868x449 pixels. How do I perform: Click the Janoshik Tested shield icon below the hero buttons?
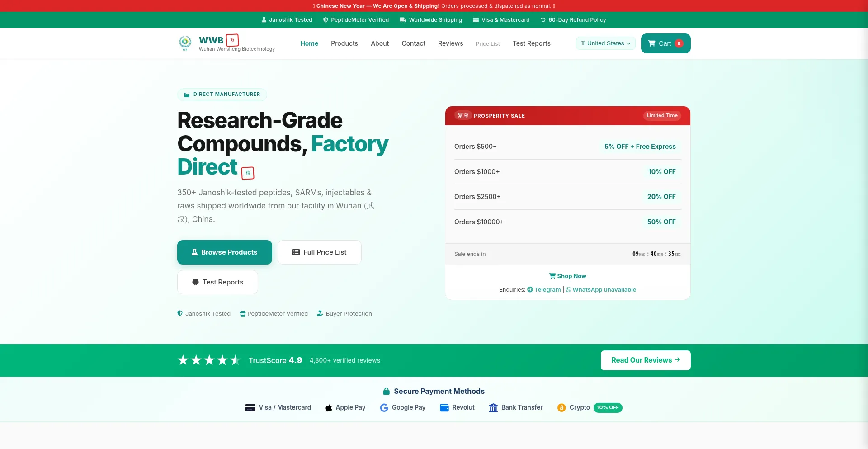click(180, 313)
